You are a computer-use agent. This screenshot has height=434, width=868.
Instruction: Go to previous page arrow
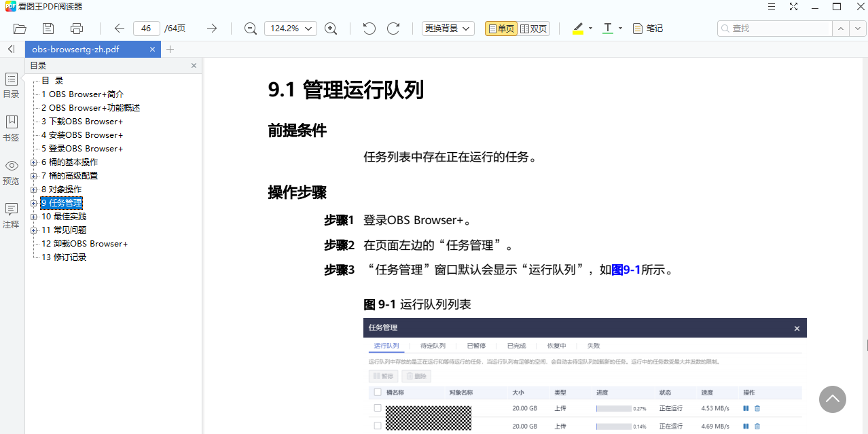coord(120,29)
